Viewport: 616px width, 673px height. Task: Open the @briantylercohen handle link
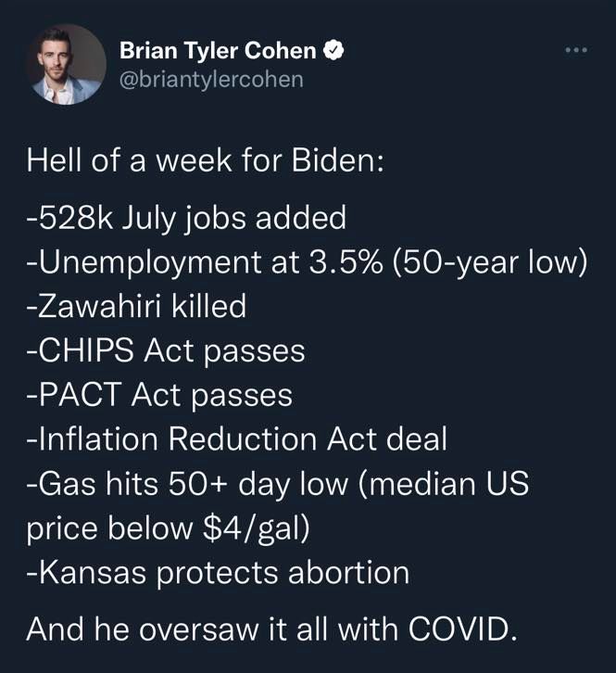click(211, 80)
